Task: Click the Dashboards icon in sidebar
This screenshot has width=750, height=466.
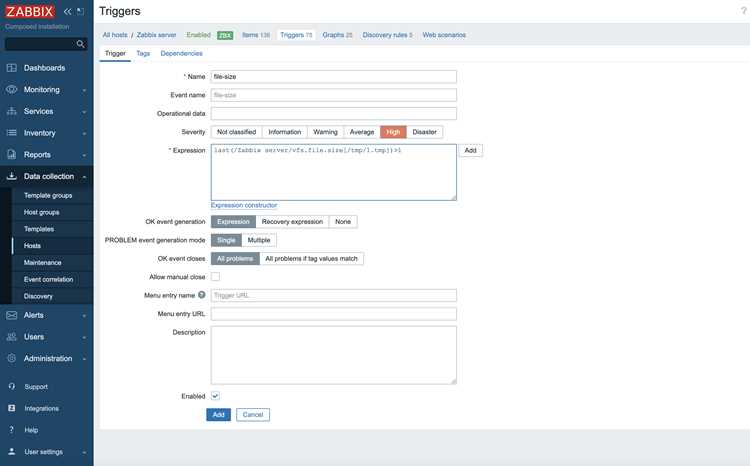Action: 11,68
